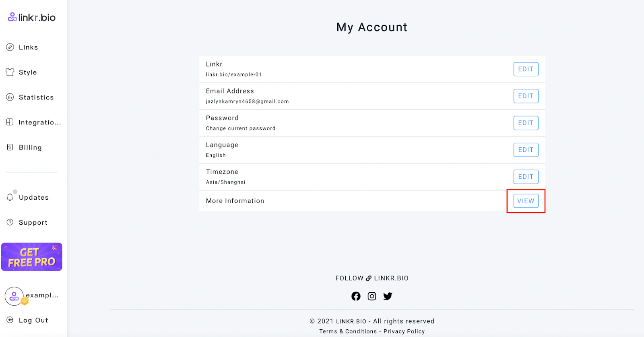Open Instagram icon in footer
Image resolution: width=644 pixels, height=337 pixels.
[372, 296]
